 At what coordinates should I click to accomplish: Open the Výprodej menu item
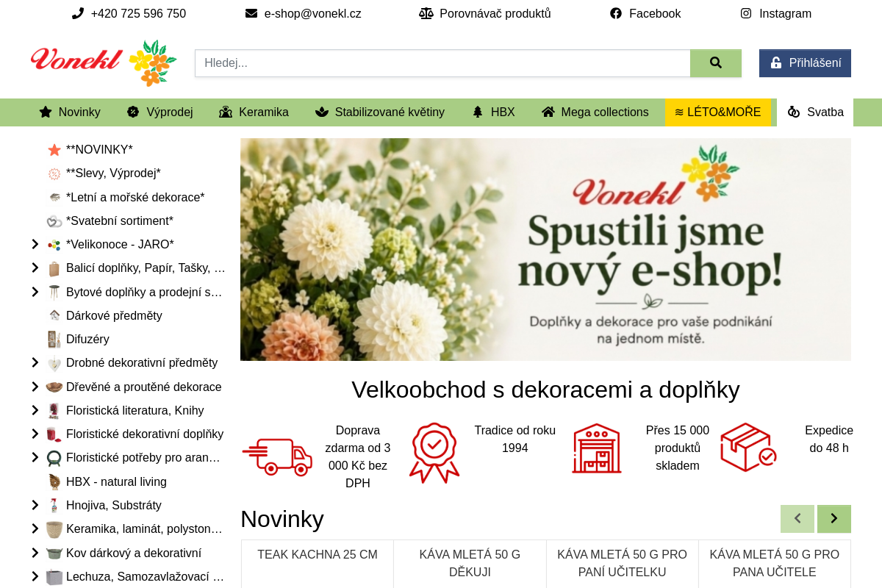(x=159, y=112)
